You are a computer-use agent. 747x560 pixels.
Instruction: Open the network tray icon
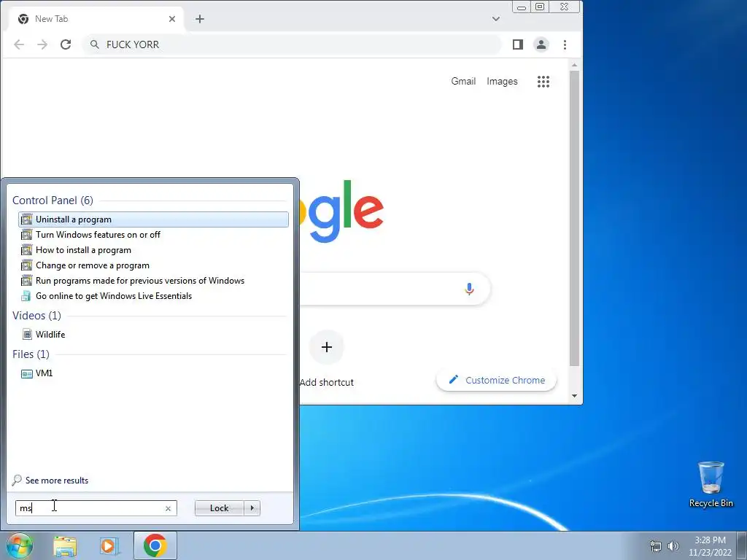(656, 546)
